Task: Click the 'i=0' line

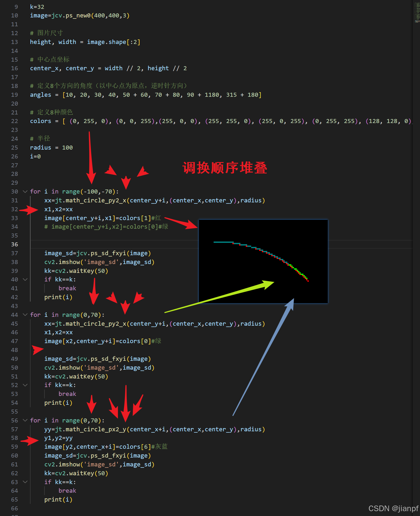Action: (35, 156)
